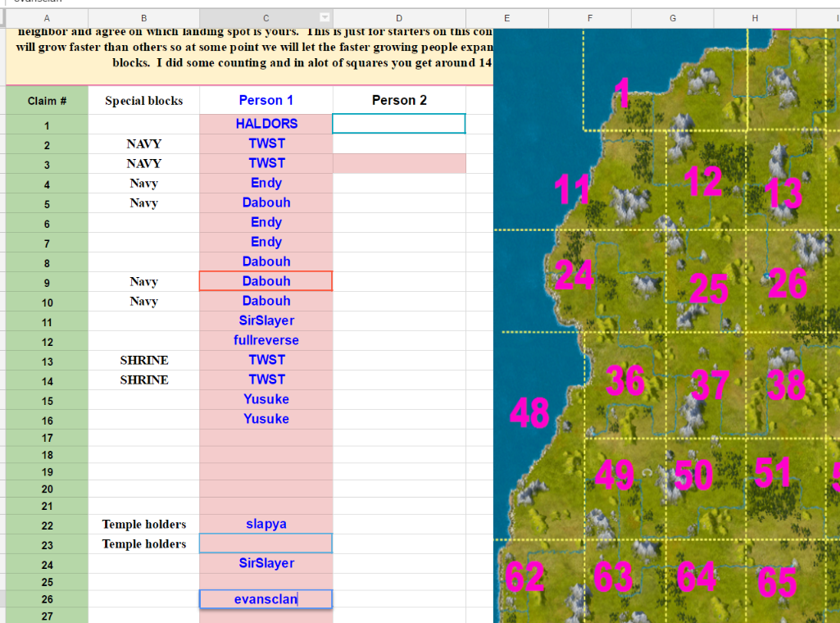This screenshot has height=623, width=840.
Task: Select column G header
Action: (x=672, y=18)
